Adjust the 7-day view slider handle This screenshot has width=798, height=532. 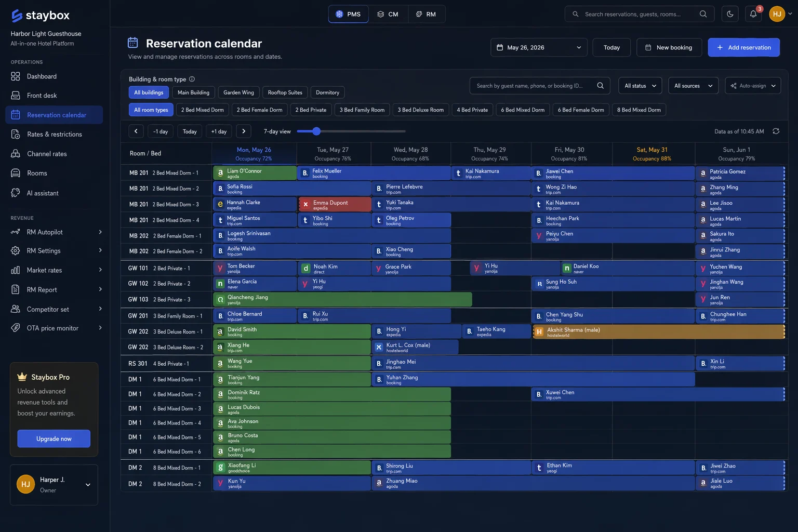click(316, 131)
